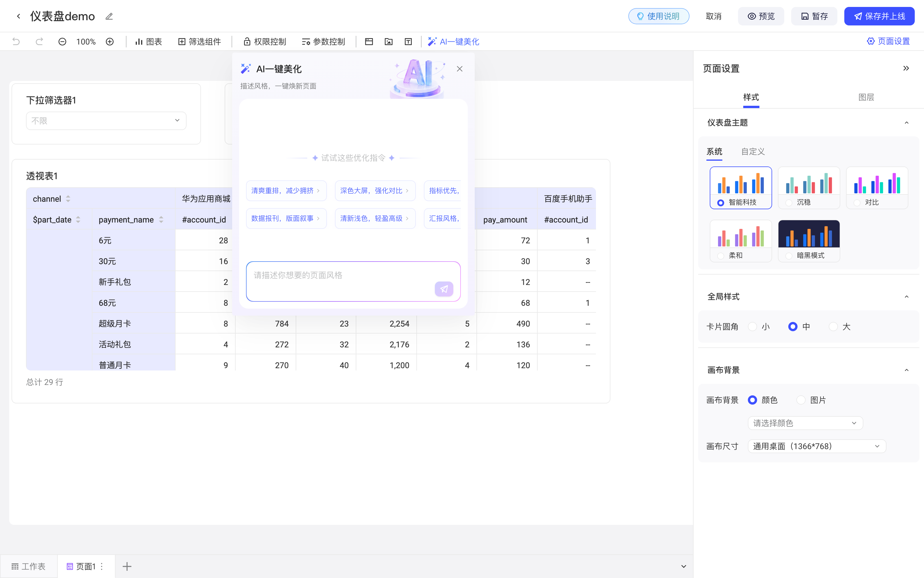Collapse the 仪表盘主题 section
This screenshot has width=924, height=578.
click(906, 123)
